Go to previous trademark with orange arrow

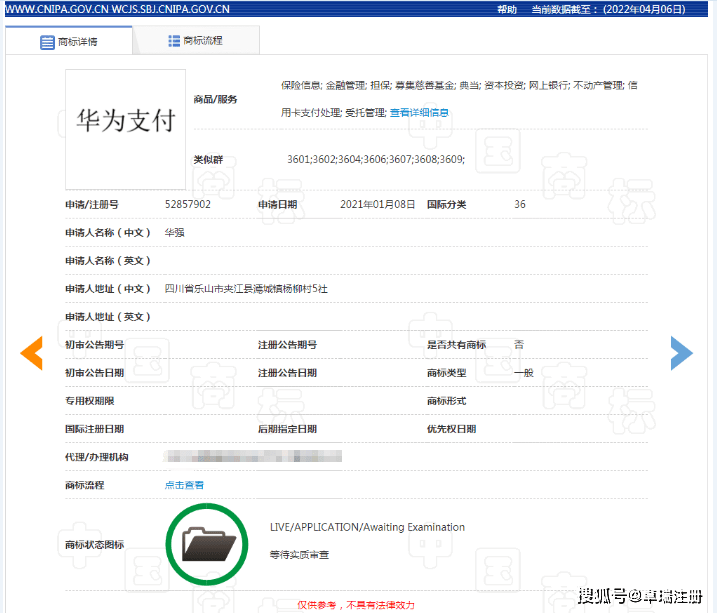point(32,353)
